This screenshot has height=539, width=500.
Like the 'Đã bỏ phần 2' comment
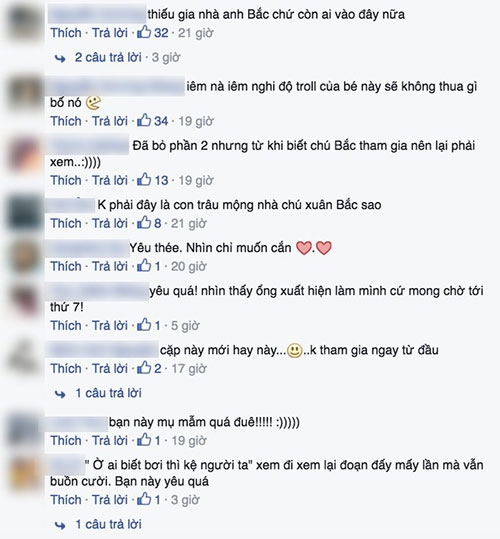pyautogui.click(x=66, y=180)
